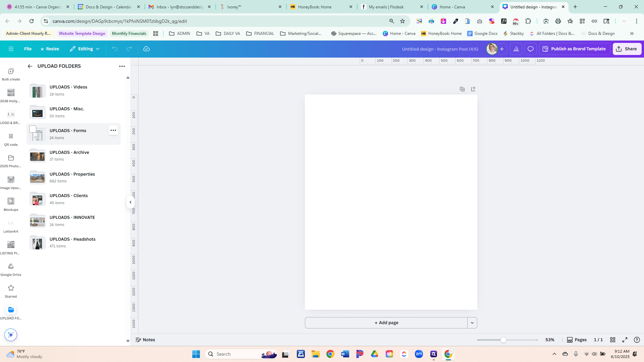Add new page icon above canvas
Image resolution: width=644 pixels, height=362 pixels.
pyautogui.click(x=473, y=89)
